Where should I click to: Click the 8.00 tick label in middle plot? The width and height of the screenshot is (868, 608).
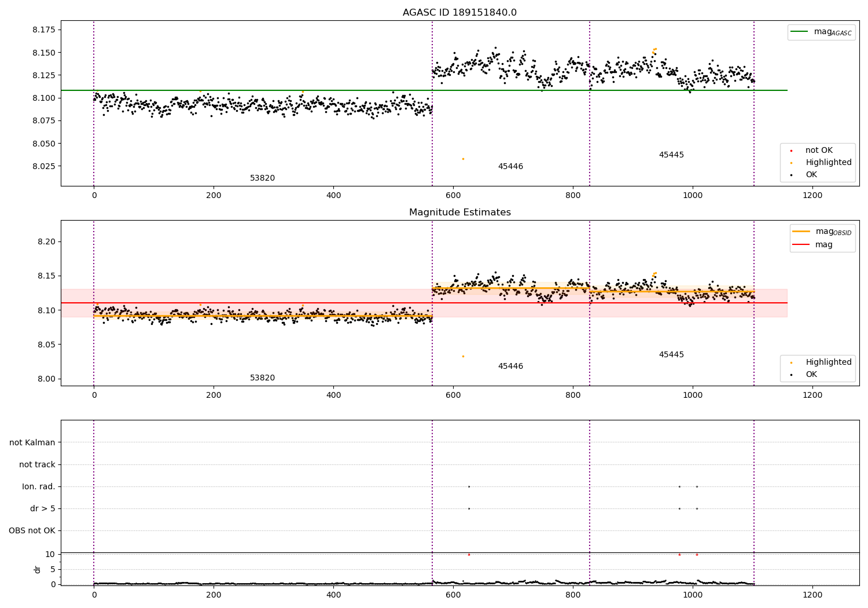click(x=47, y=379)
